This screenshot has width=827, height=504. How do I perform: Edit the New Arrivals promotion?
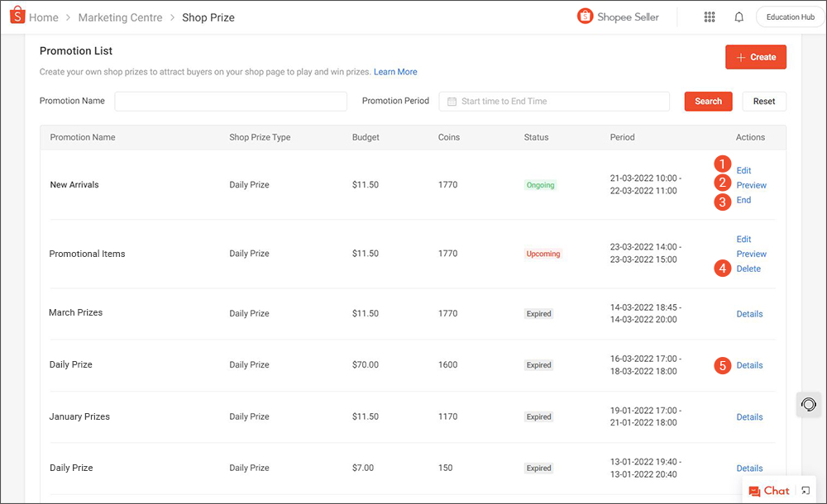click(743, 170)
